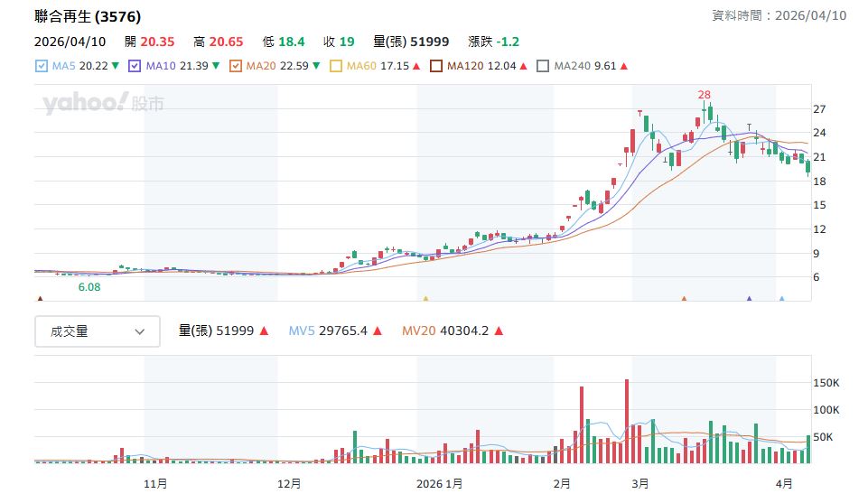Toggle the MA5 moving average checkbox
This screenshot has width=868, height=503.
coord(41,66)
